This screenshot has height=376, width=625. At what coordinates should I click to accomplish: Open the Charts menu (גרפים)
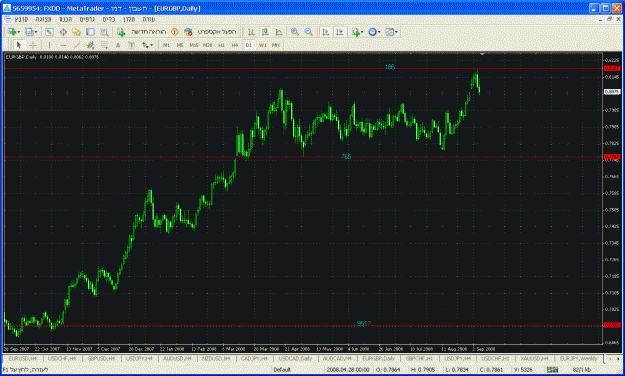(87, 19)
